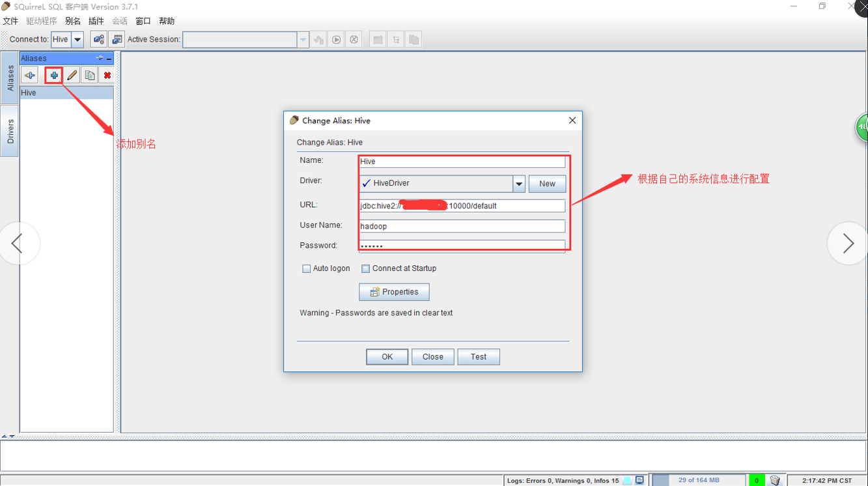Enable the Auto logon checkbox

tap(306, 268)
